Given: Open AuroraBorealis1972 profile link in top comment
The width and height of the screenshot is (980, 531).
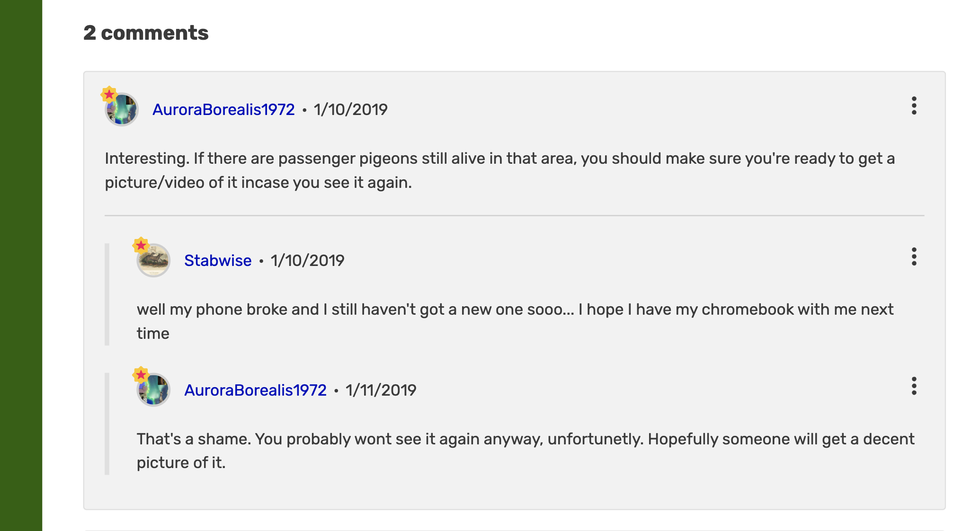Looking at the screenshot, I should (223, 110).
